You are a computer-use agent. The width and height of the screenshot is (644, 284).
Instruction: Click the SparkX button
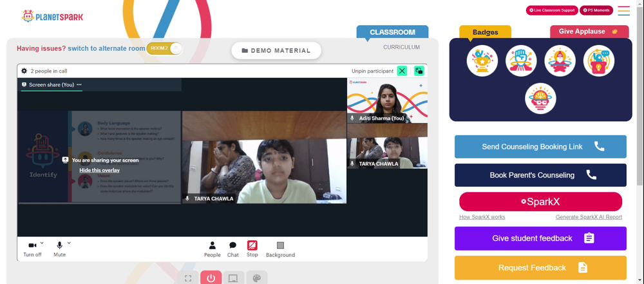click(540, 202)
